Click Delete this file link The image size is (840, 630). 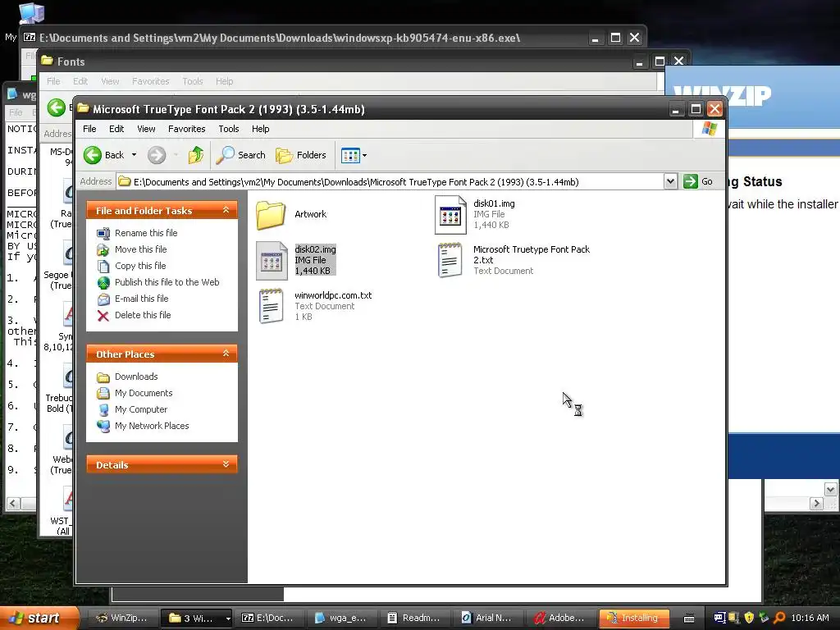point(143,315)
